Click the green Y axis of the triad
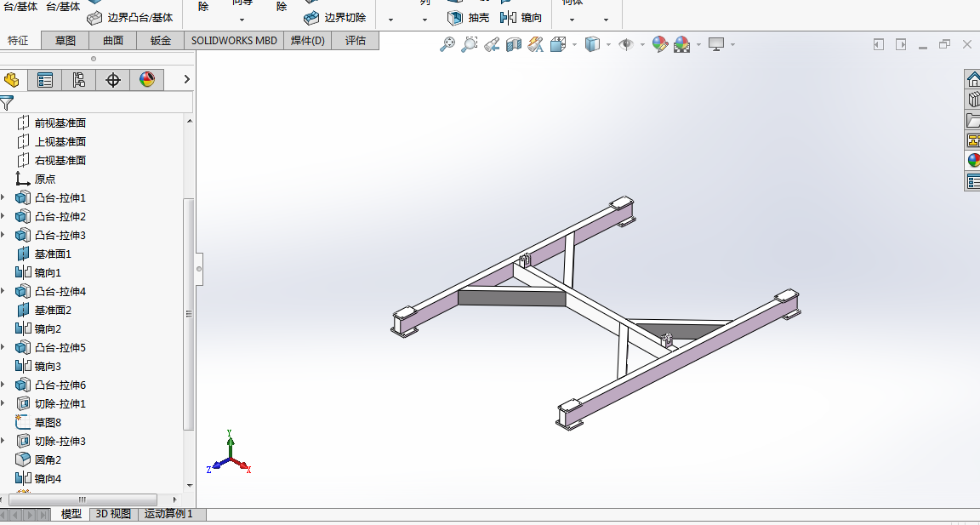This screenshot has height=525, width=980. click(x=230, y=445)
